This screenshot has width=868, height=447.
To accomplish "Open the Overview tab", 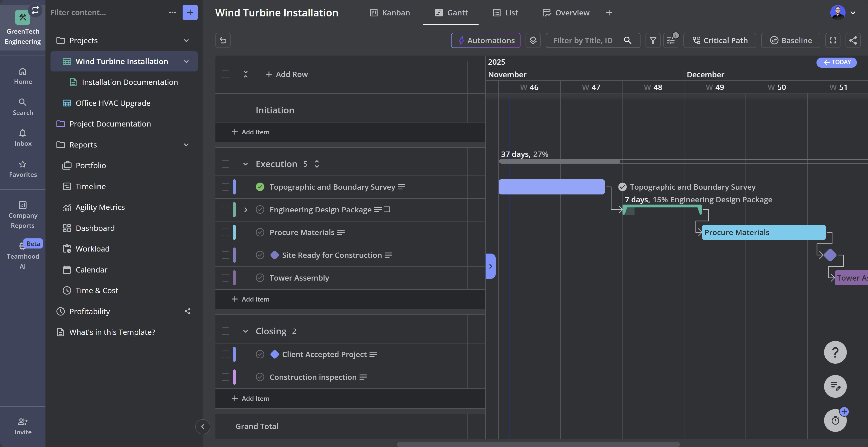I will [x=566, y=12].
